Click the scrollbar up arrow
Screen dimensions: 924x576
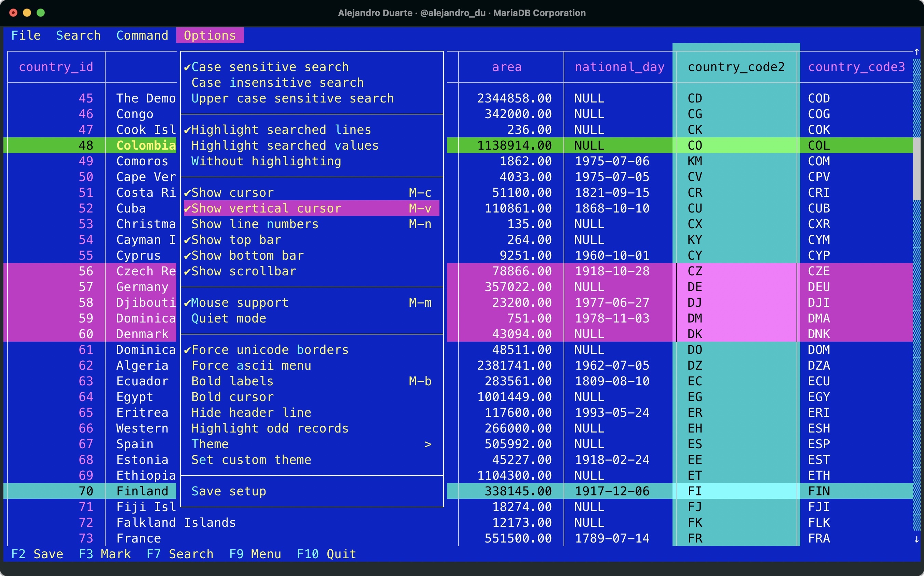916,52
